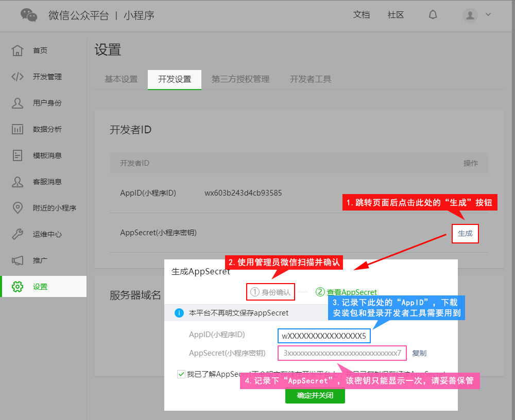Click the 首页 home icon
The height and width of the screenshot is (420, 515).
(x=18, y=50)
